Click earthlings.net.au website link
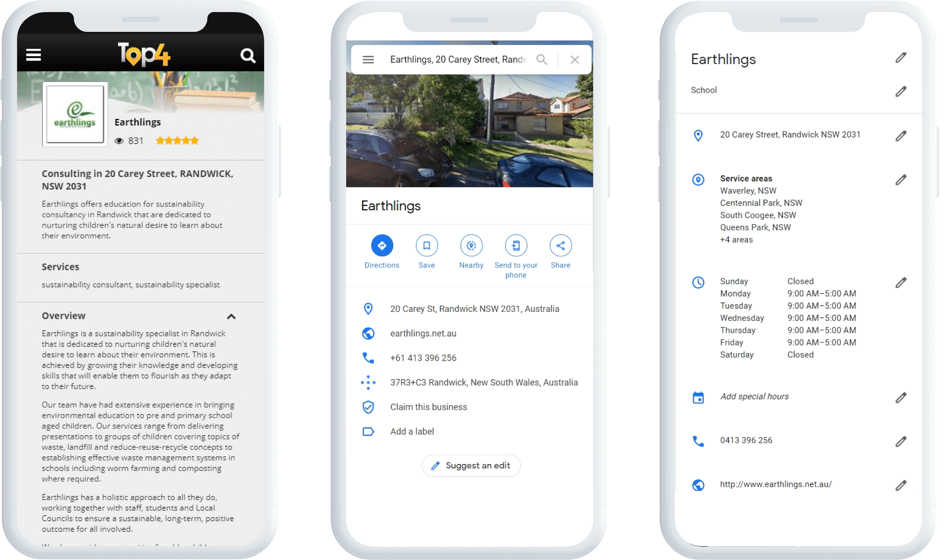 pos(422,333)
